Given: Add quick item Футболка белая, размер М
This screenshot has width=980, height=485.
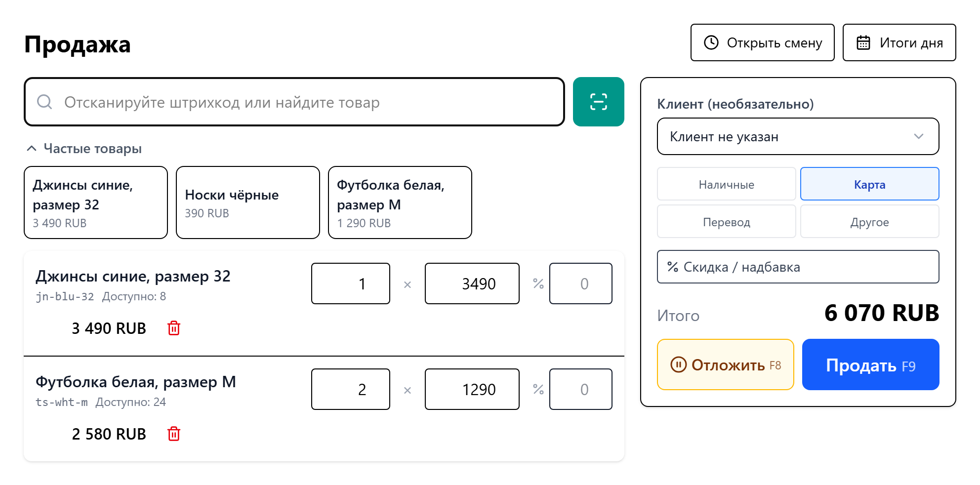Looking at the screenshot, I should (x=400, y=202).
